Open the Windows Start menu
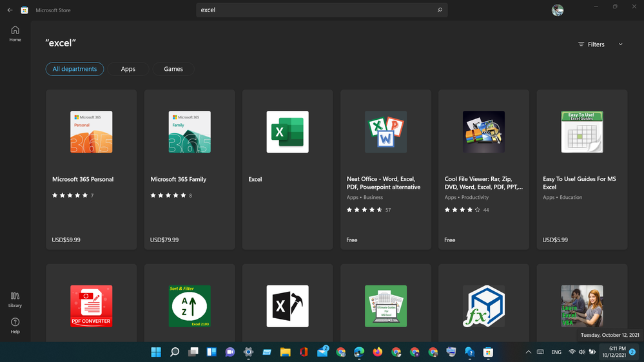This screenshot has height=362, width=644. (156, 352)
